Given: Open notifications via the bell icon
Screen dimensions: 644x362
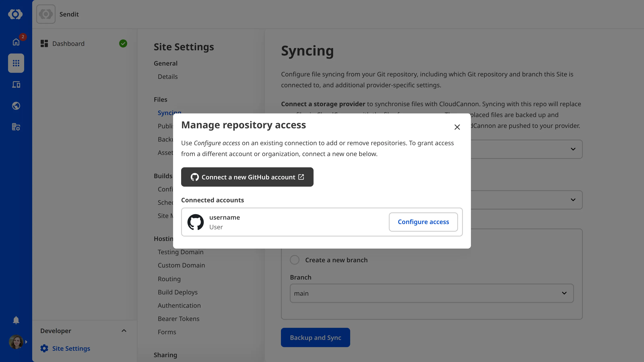Looking at the screenshot, I should click(16, 320).
